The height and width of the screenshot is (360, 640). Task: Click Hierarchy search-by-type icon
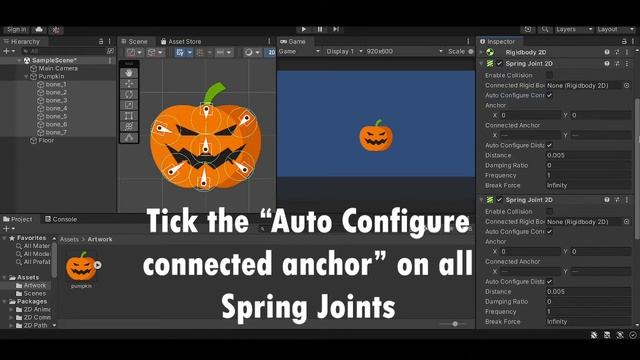click(110, 51)
